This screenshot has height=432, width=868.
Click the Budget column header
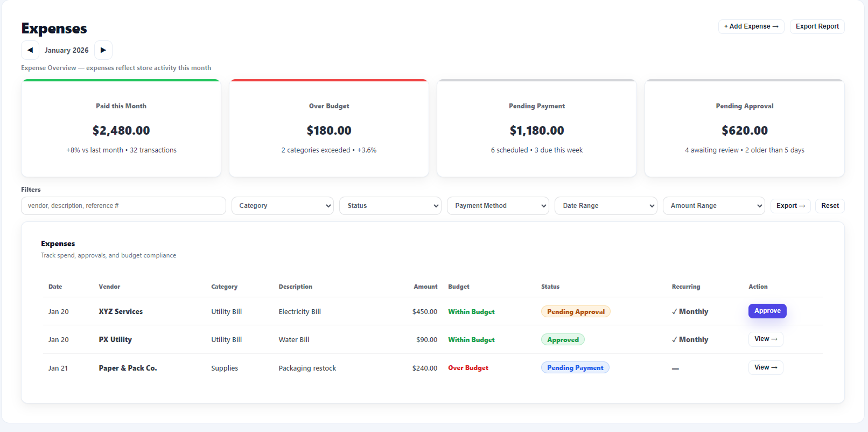[459, 287]
